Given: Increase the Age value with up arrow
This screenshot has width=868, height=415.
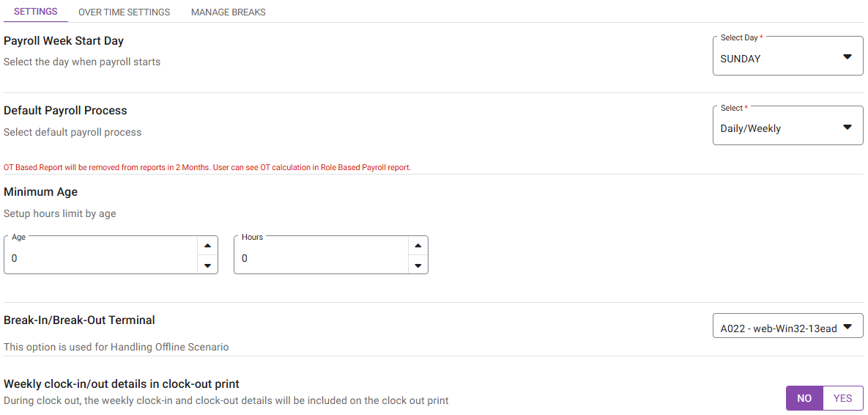Looking at the screenshot, I should (207, 246).
